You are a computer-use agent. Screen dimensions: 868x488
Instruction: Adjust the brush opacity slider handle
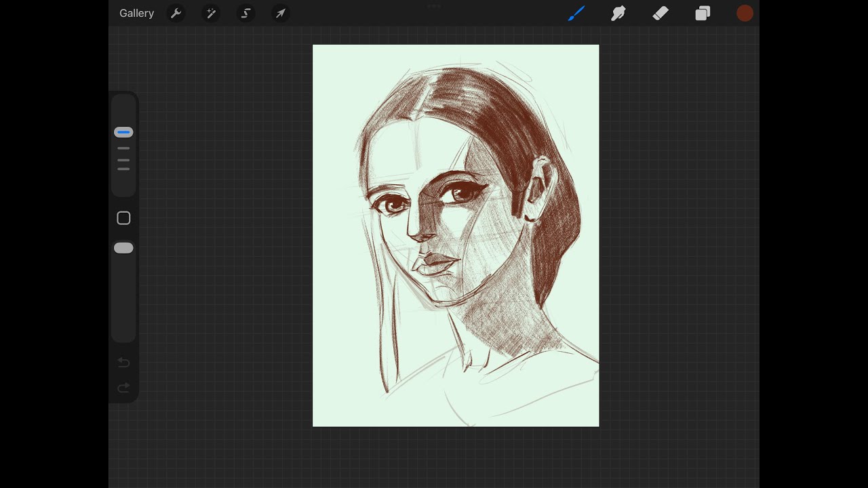click(123, 248)
